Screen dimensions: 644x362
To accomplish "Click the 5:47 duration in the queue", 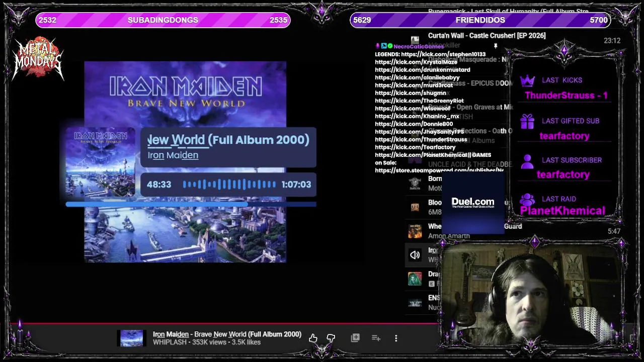I will (x=614, y=232).
